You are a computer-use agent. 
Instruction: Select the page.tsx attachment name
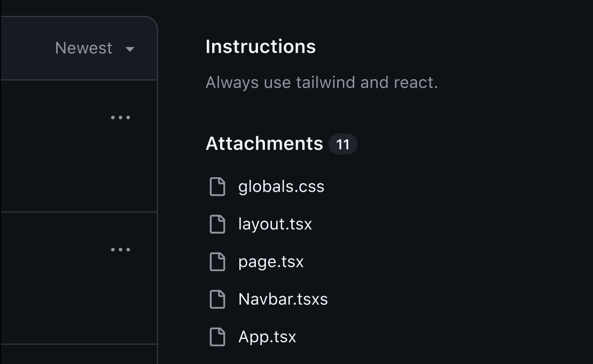pos(271,262)
